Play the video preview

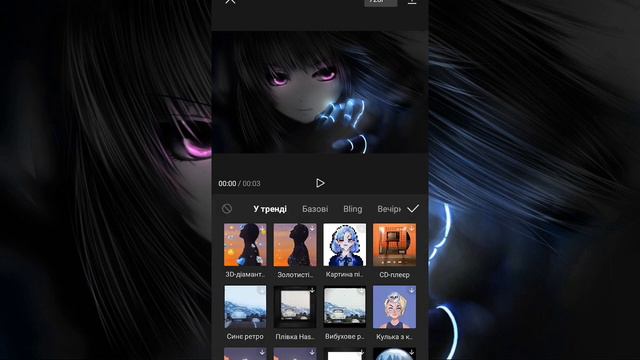[x=320, y=183]
